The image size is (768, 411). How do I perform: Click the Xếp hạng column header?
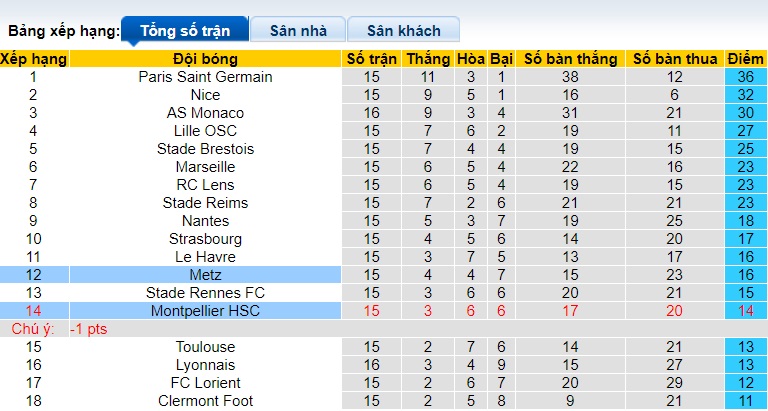(34, 59)
